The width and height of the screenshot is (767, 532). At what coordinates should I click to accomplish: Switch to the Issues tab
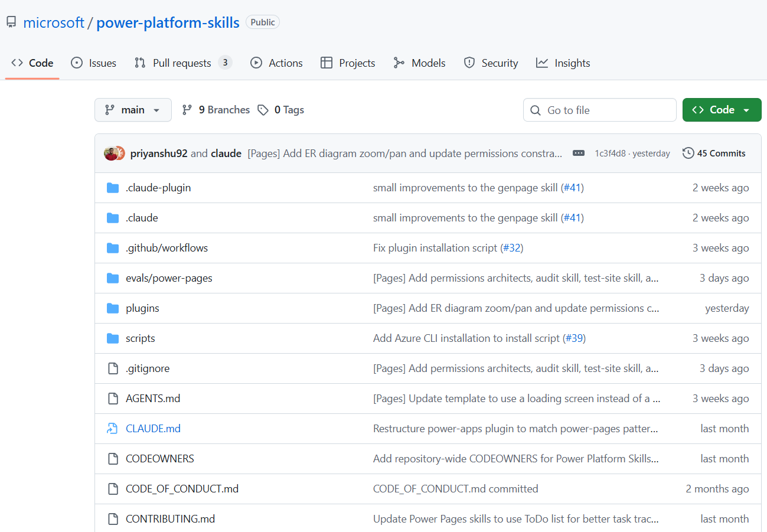pos(94,63)
